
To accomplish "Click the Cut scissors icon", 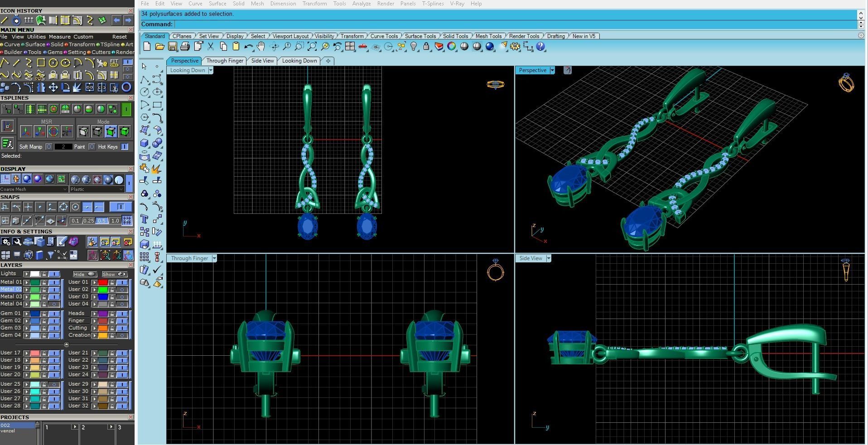I will coord(211,46).
